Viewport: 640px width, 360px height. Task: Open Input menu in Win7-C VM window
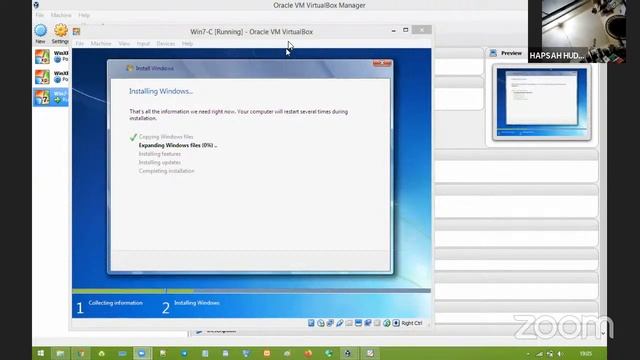pyautogui.click(x=143, y=43)
